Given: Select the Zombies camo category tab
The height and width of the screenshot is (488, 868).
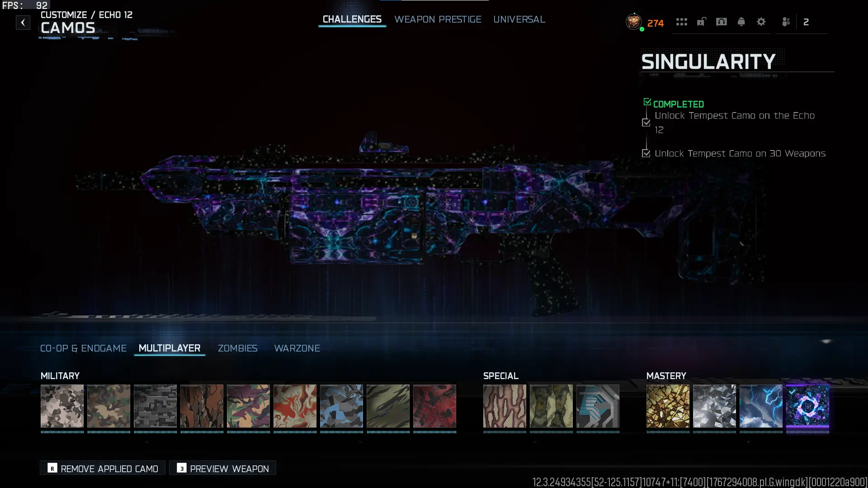Looking at the screenshot, I should [x=237, y=348].
